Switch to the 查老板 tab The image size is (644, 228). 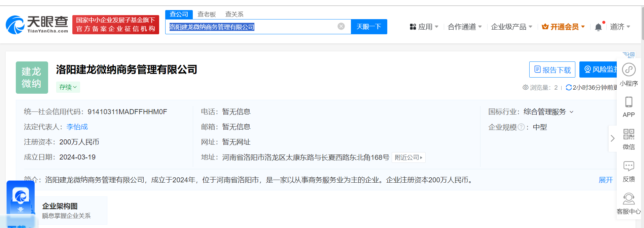(207, 14)
